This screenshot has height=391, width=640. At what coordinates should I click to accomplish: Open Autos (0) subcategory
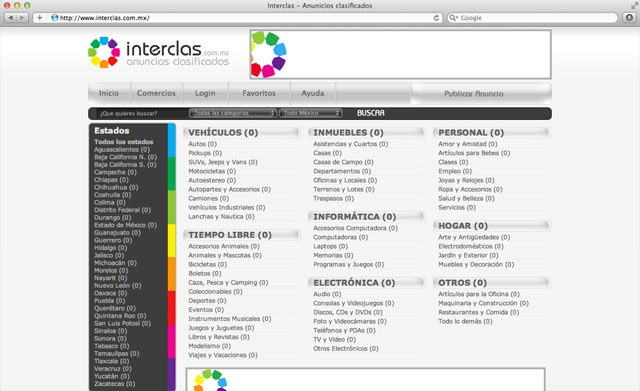click(x=202, y=144)
